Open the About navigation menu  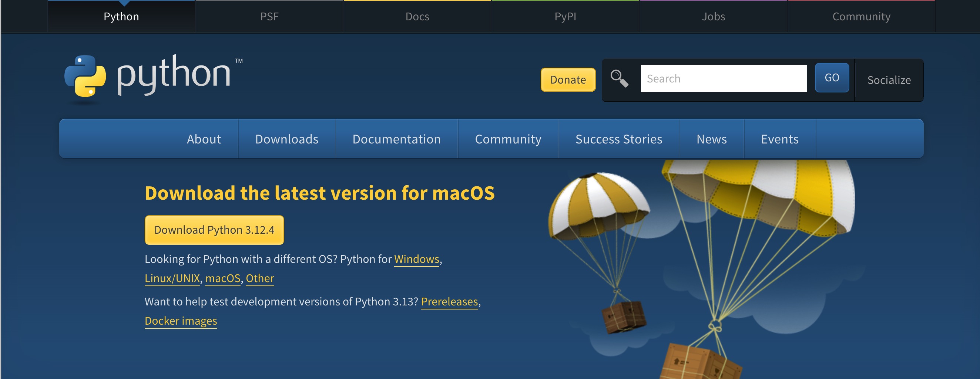(x=204, y=139)
